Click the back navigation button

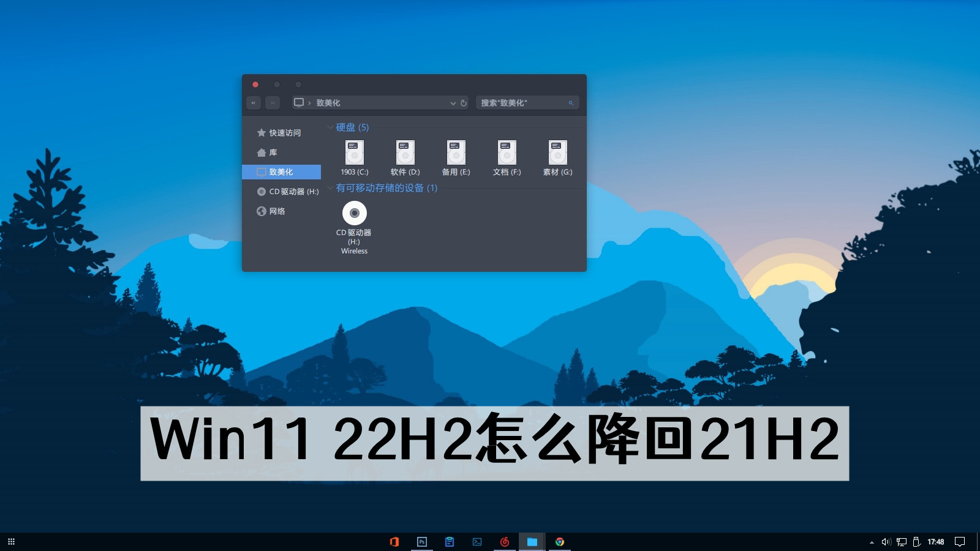(253, 103)
